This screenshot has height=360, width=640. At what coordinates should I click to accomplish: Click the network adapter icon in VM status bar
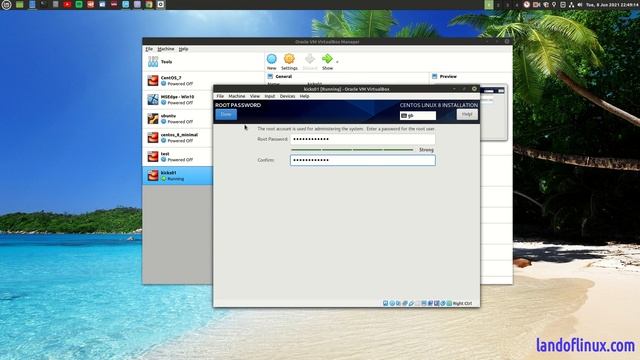coord(405,303)
